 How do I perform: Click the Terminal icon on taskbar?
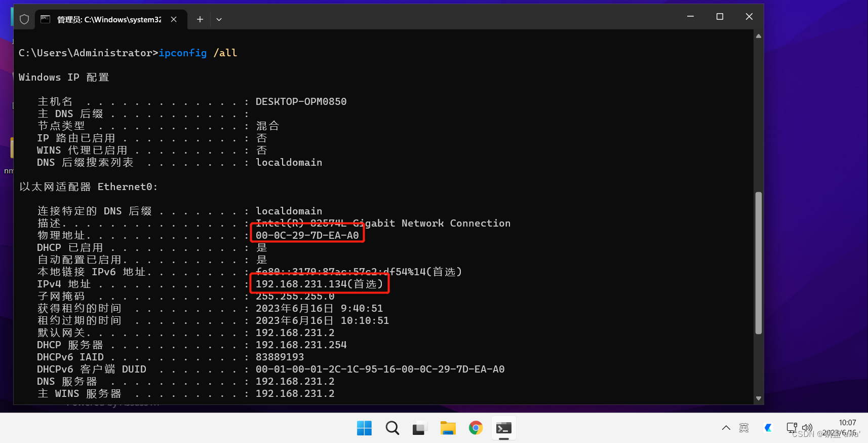coord(503,428)
